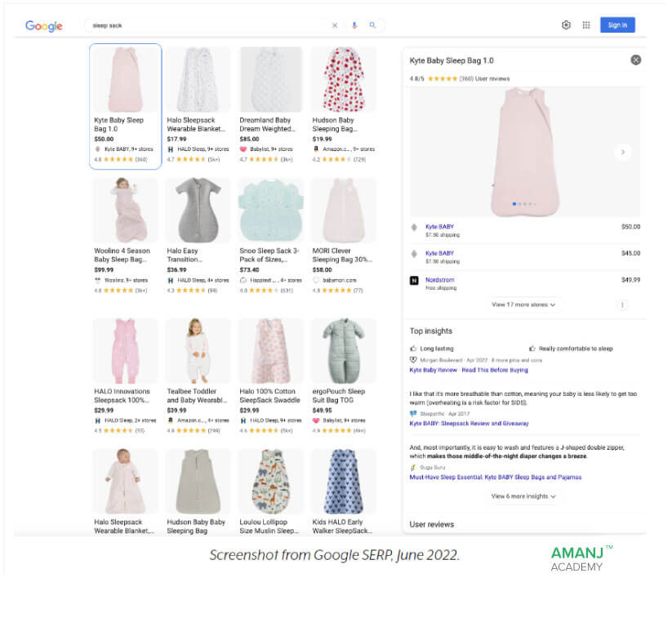
Task: Open Kyte Baby Review article link
Action: point(469,370)
